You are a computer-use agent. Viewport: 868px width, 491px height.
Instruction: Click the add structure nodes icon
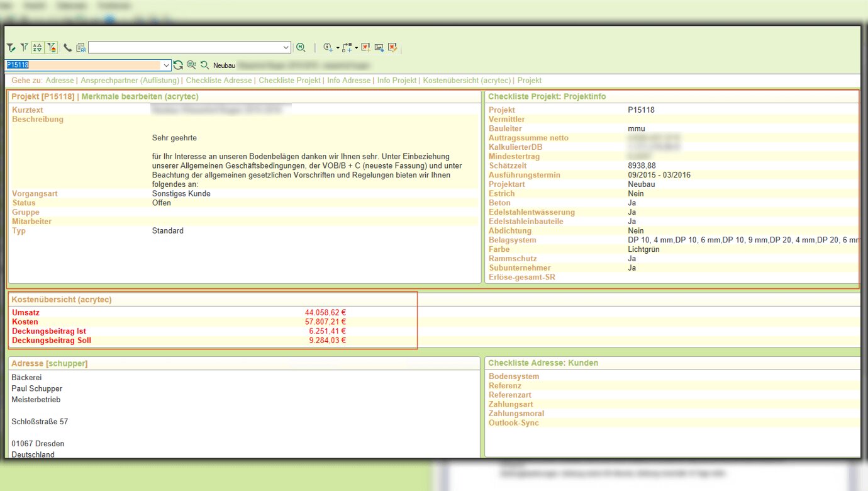pyautogui.click(x=347, y=48)
